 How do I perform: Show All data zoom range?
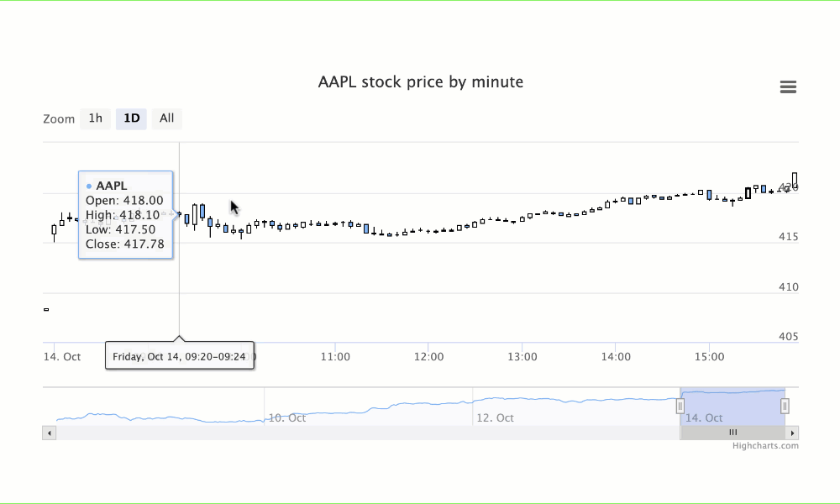[x=167, y=118]
